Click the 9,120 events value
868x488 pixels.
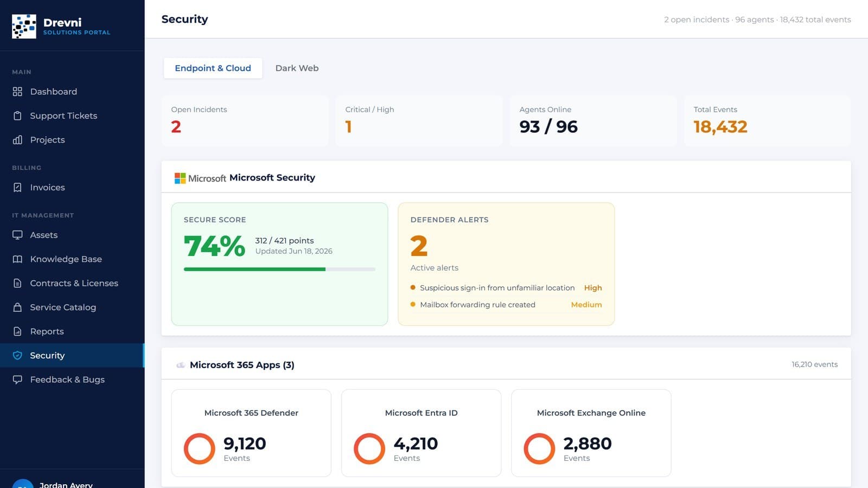point(245,444)
